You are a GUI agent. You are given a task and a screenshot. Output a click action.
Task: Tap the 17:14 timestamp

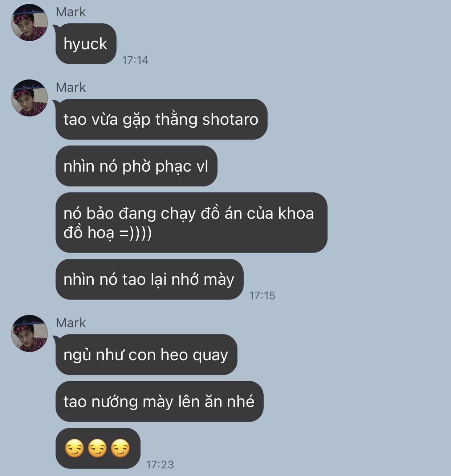135,60
